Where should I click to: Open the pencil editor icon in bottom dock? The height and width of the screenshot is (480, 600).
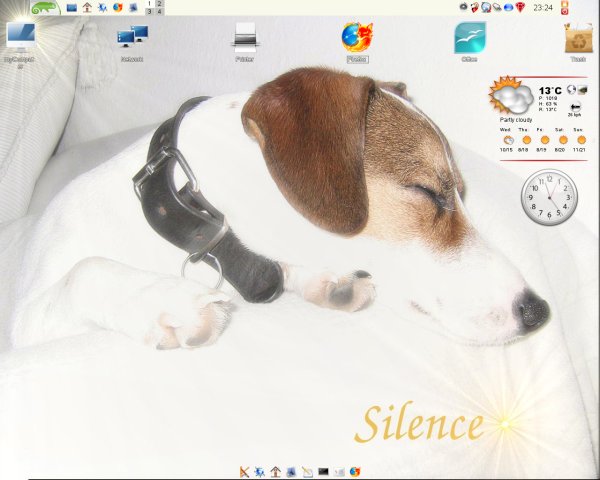(307, 472)
